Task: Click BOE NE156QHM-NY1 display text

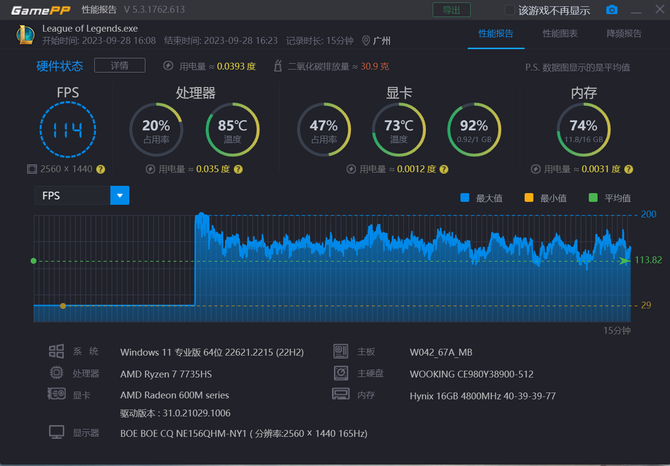Action: pyautogui.click(x=244, y=434)
